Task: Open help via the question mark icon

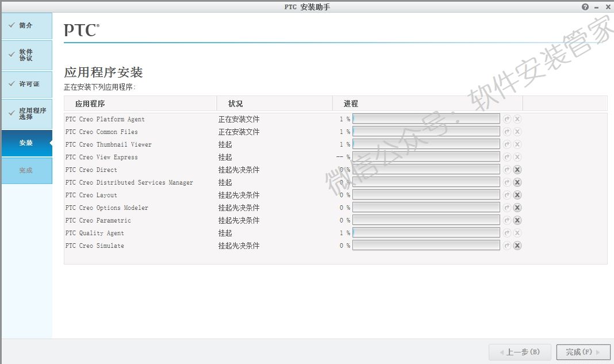Action: (x=585, y=6)
